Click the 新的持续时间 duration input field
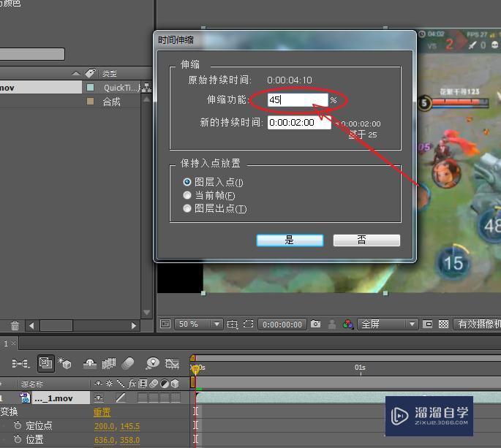Screen dimensions: 501x448 pos(299,122)
